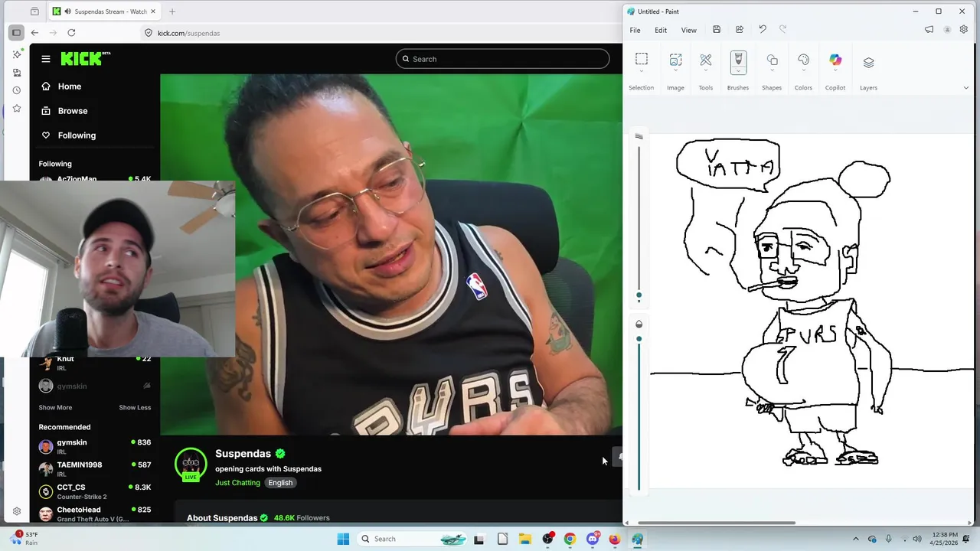This screenshot has width=980, height=551.
Task: Reload the Kick page
Action: click(71, 33)
